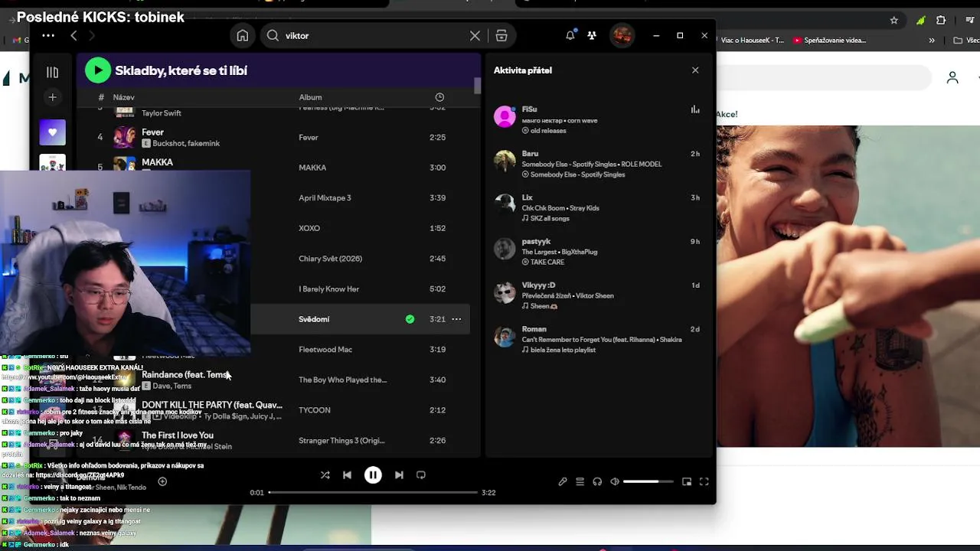Go back in Spotify navigation history

(x=73, y=35)
